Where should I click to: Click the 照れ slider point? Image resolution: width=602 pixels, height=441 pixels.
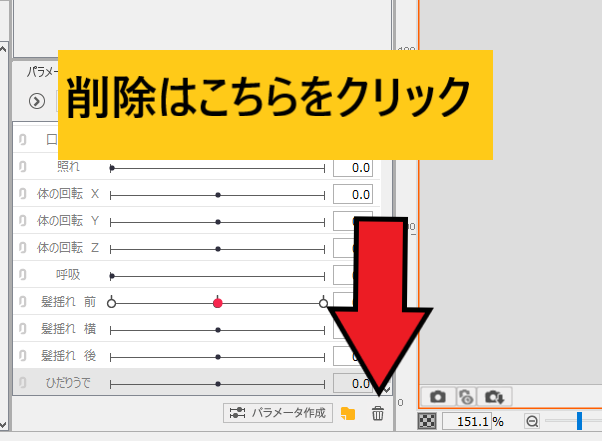[x=112, y=168]
